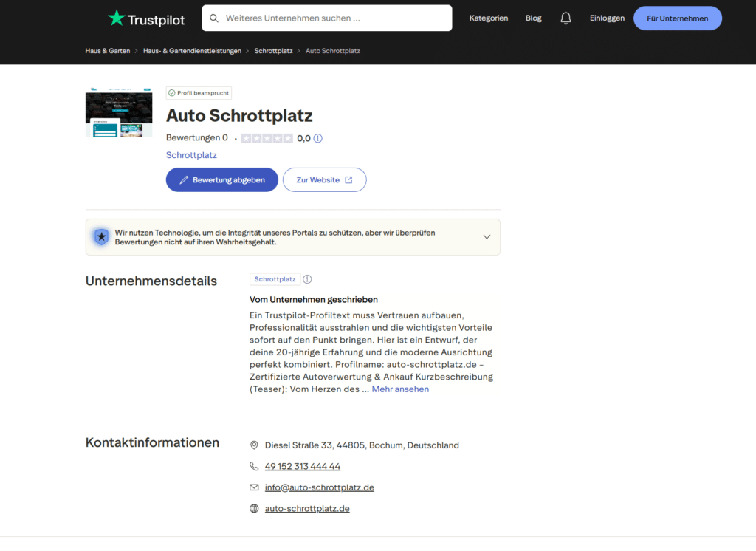Screen dimensions: 756x551
Task: Click the info icon beside 0,0 rating
Action: click(x=318, y=138)
